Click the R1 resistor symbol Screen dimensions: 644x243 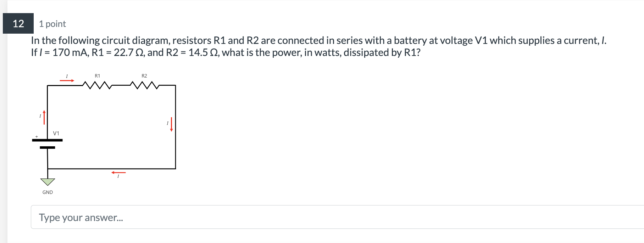[97, 85]
